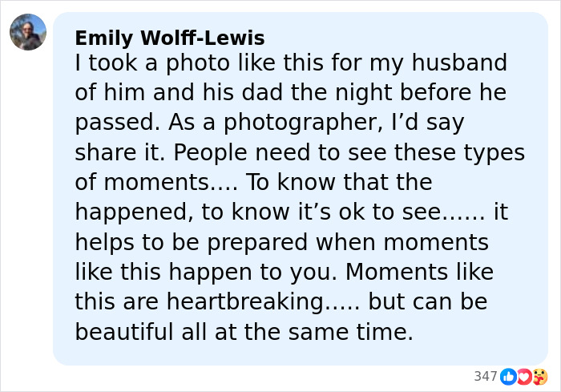The height and width of the screenshot is (392, 561).
Task: Click the red heart Love reaction icon
Action: point(524,376)
